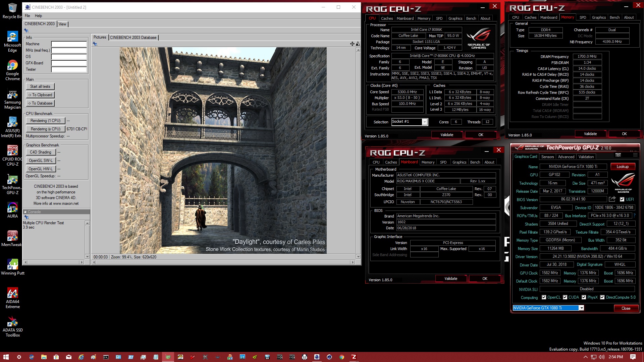This screenshot has height=362, width=644.
Task: Open TechPowerUp GPU-Z desktop shortcut
Action: point(12,184)
